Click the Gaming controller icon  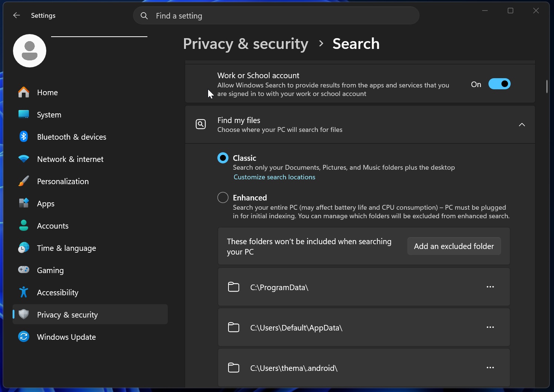[24, 270]
